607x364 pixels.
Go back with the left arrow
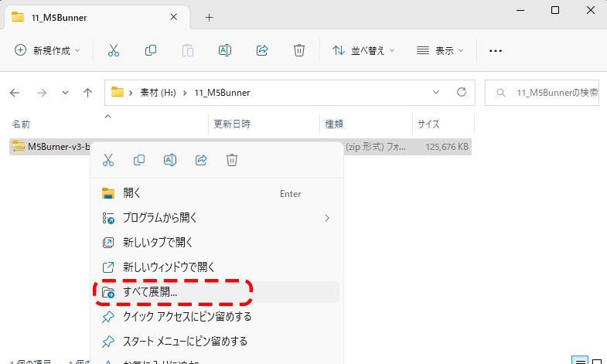tap(15, 93)
